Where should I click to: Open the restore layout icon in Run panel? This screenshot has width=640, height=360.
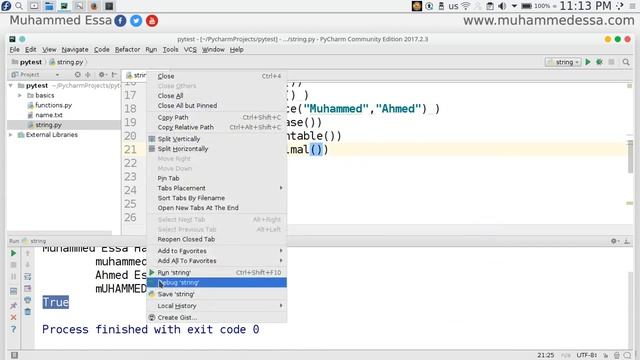coord(13,291)
